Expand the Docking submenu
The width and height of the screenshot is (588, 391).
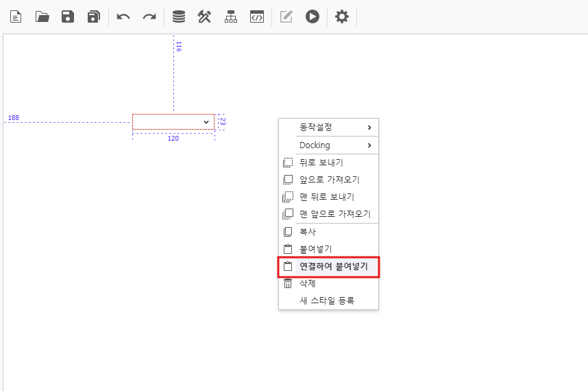click(x=328, y=145)
